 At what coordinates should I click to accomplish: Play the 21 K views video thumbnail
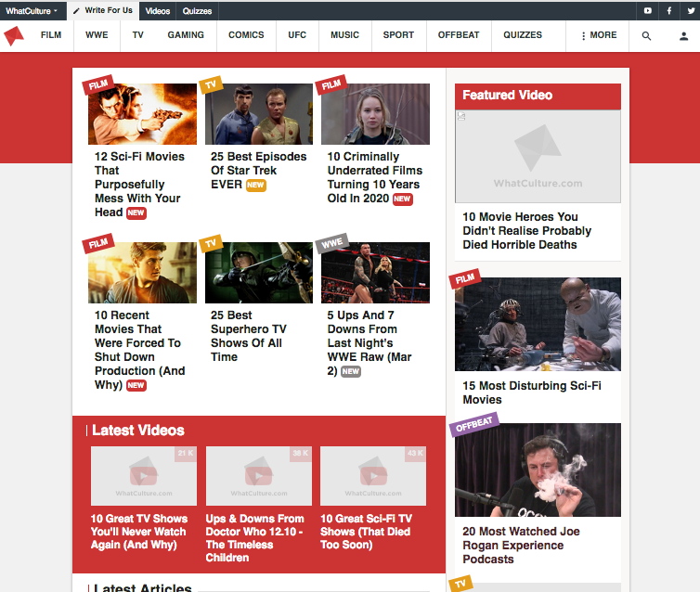point(144,476)
